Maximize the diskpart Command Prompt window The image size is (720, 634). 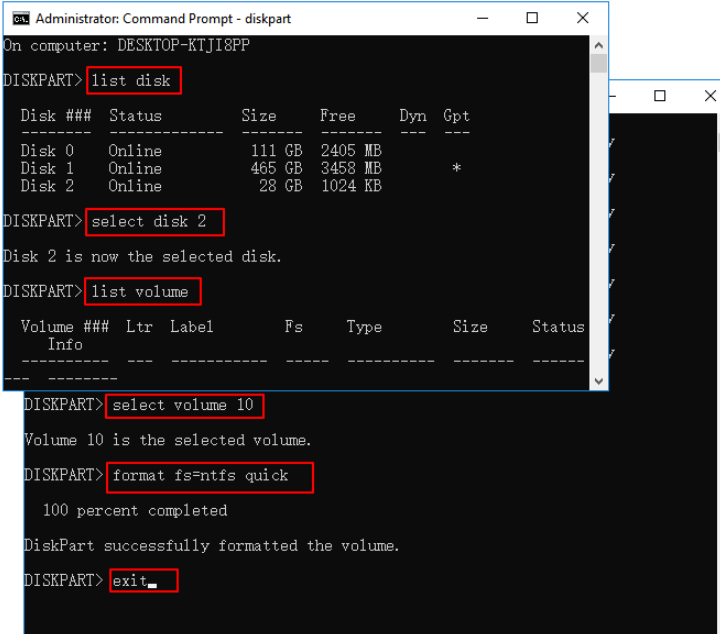pos(532,18)
